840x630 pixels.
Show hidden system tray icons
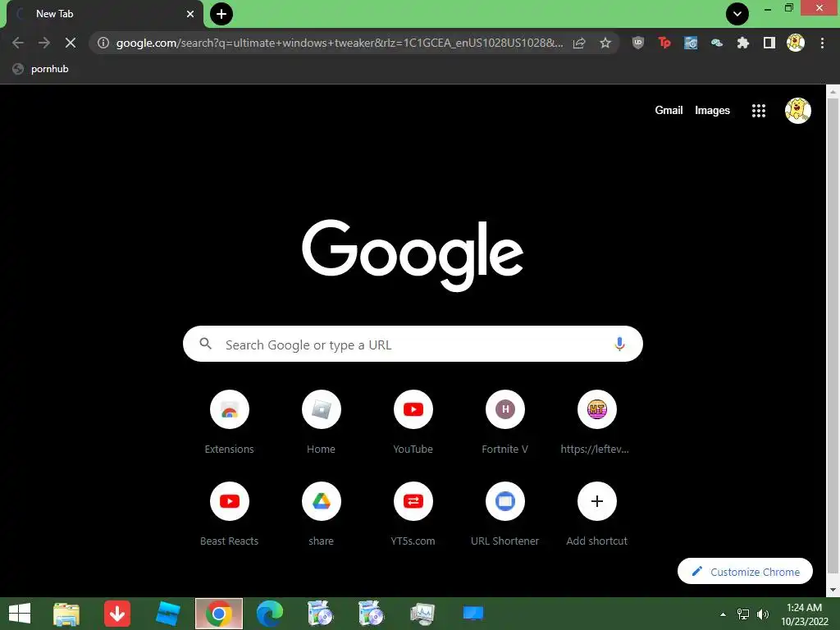(x=724, y=614)
